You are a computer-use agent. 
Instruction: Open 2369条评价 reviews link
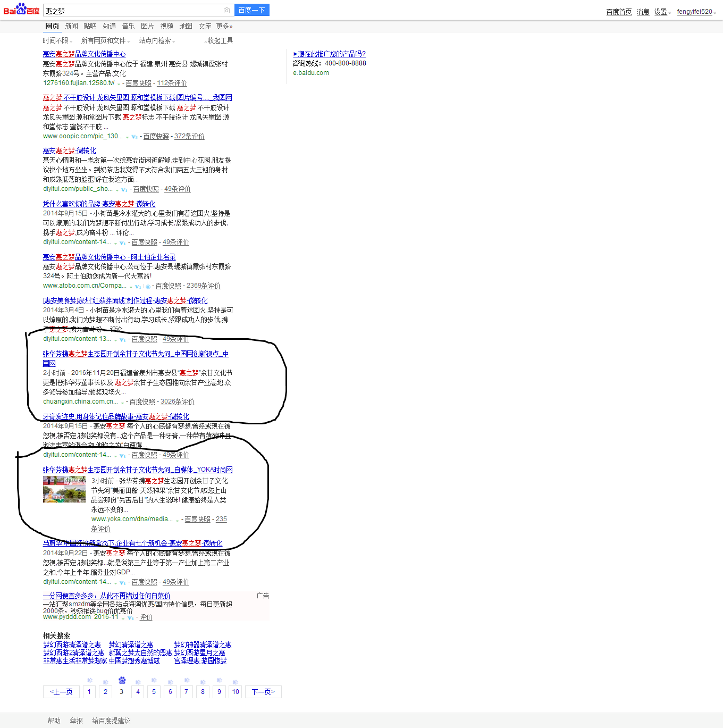pos(203,286)
